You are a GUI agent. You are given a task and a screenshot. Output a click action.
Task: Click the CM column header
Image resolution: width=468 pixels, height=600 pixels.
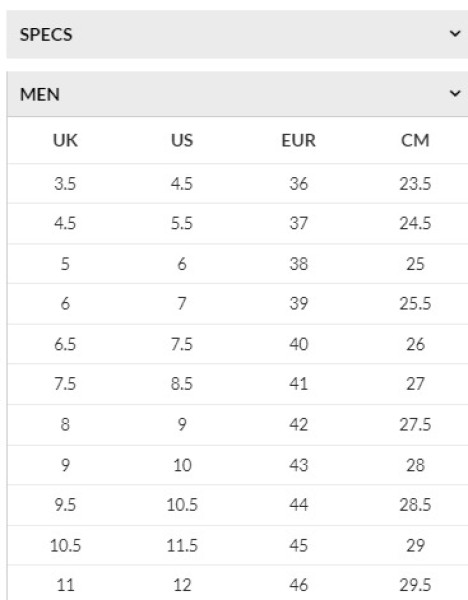pyautogui.click(x=415, y=140)
